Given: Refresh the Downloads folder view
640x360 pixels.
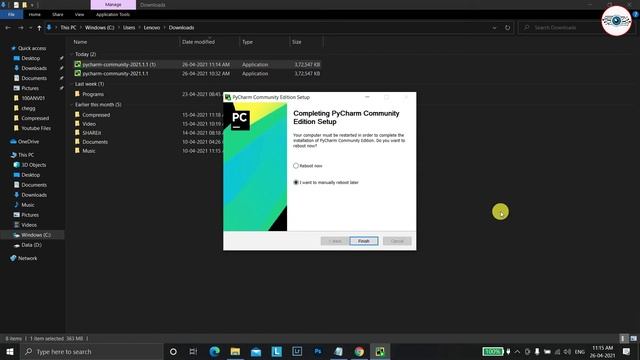Looking at the screenshot, I should [507, 28].
